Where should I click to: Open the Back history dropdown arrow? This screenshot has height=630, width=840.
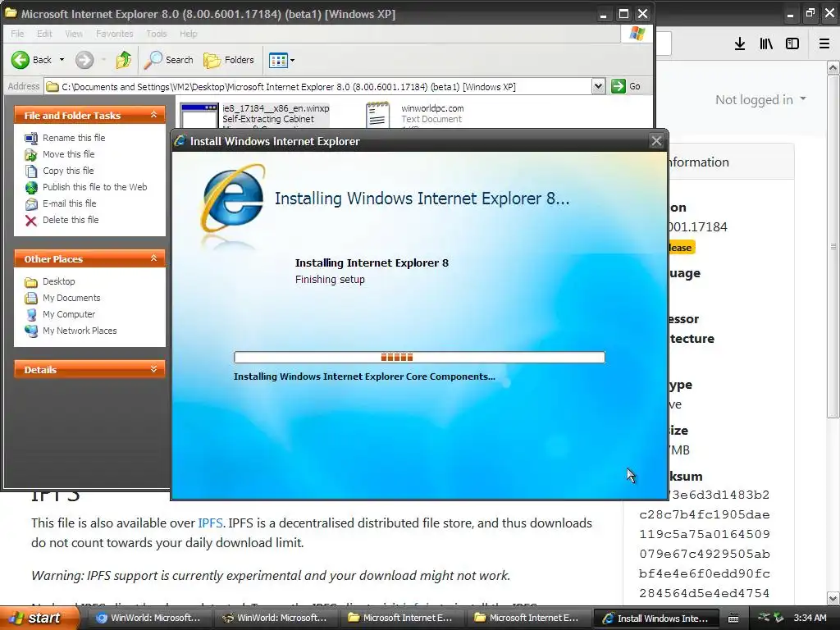[62, 59]
